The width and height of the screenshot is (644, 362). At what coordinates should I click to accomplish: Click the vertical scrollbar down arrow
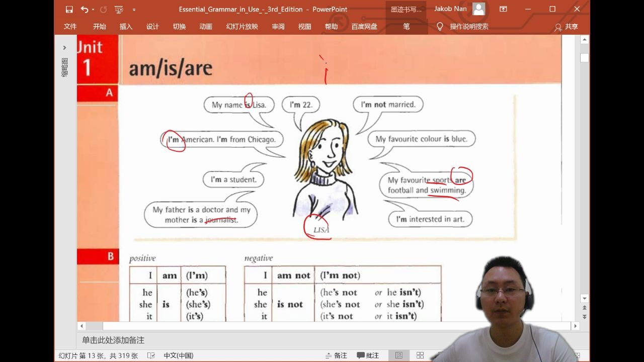pos(585,298)
